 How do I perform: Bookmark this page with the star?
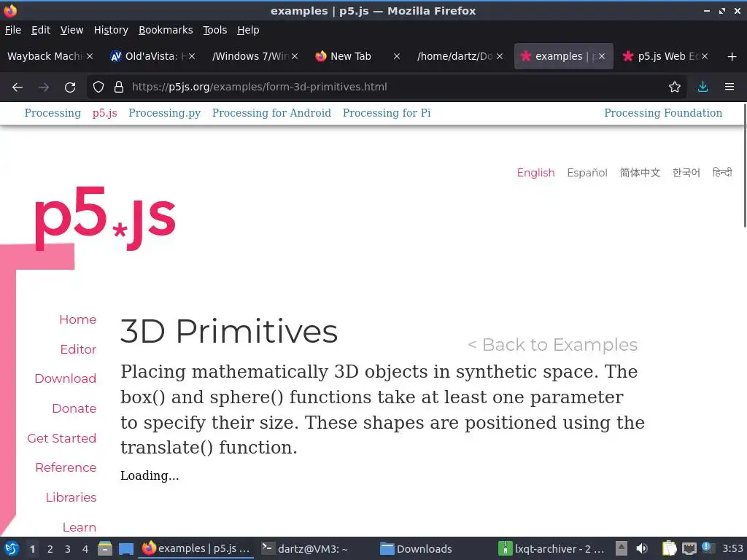pyautogui.click(x=675, y=87)
